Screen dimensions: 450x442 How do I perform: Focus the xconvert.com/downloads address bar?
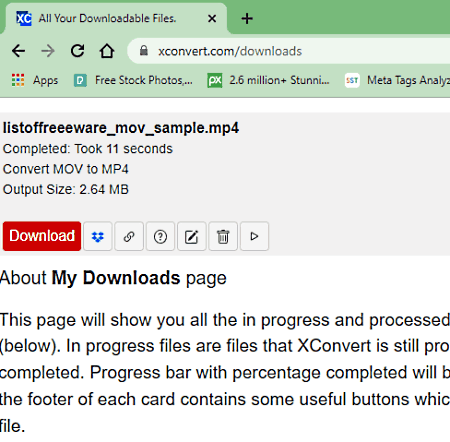tap(289, 51)
